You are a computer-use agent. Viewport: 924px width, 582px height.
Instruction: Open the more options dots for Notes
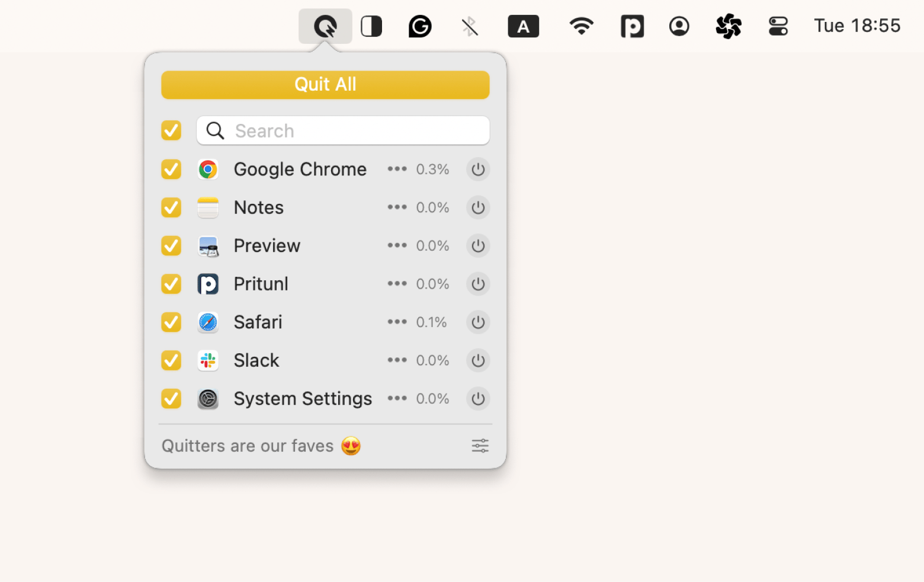tap(397, 207)
